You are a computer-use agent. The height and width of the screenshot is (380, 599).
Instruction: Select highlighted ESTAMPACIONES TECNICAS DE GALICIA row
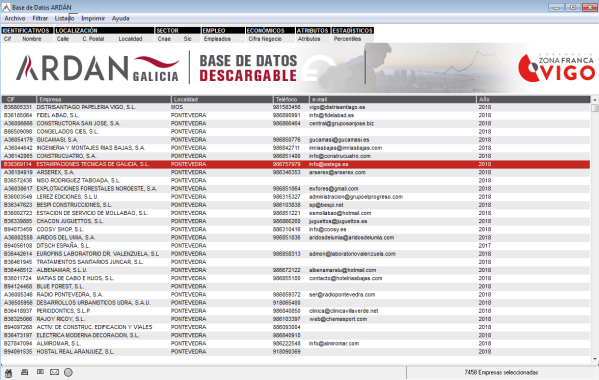click(x=296, y=164)
